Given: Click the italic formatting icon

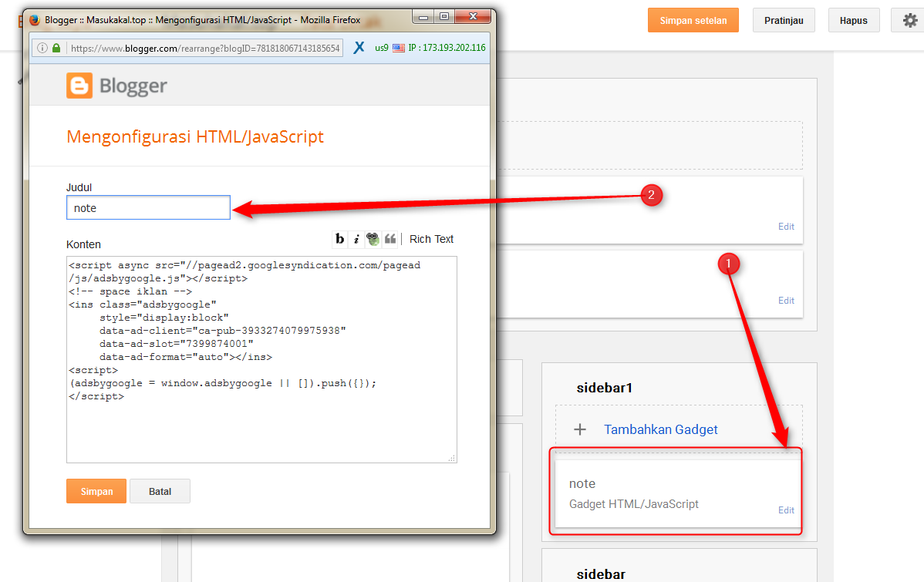Looking at the screenshot, I should 356,238.
